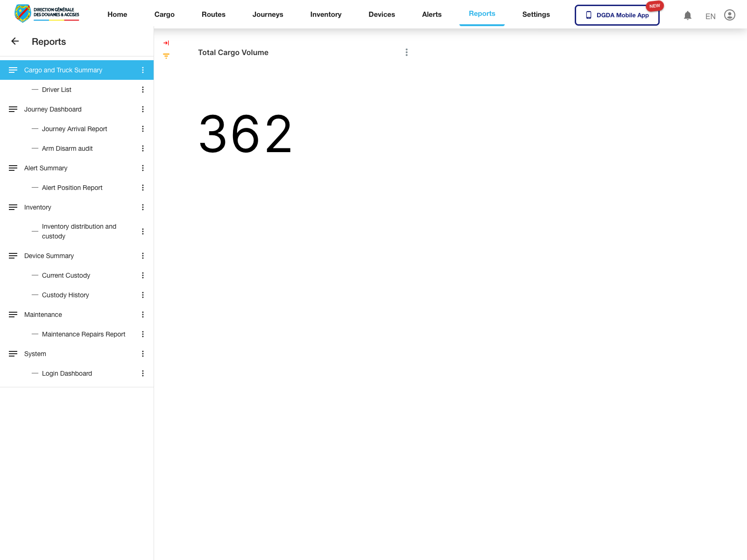Open the Total Cargo Volume options menu
747x560 pixels.
pyautogui.click(x=406, y=52)
